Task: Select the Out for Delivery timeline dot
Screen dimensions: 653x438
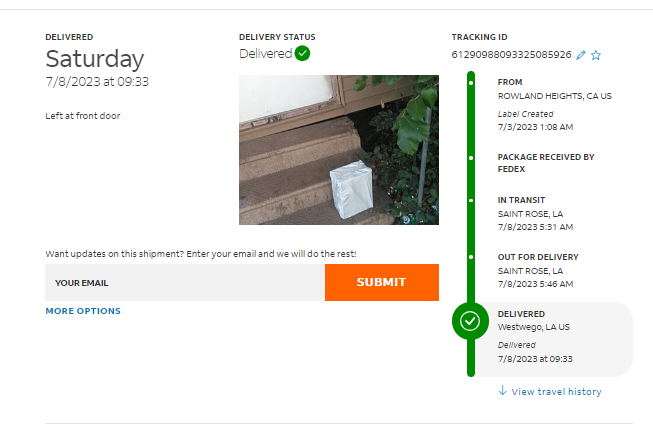Action: point(471,257)
